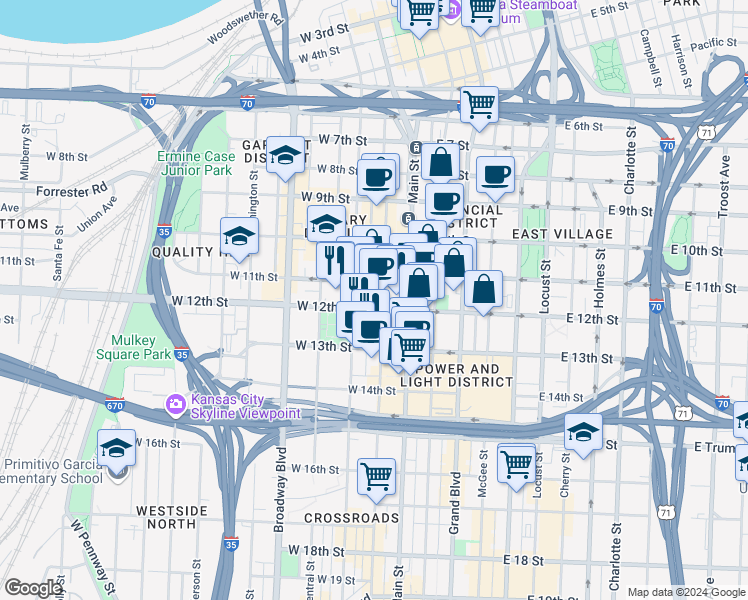Click the shopping cart marker at W 16th St
The height and width of the screenshot is (600, 748).
(x=376, y=477)
